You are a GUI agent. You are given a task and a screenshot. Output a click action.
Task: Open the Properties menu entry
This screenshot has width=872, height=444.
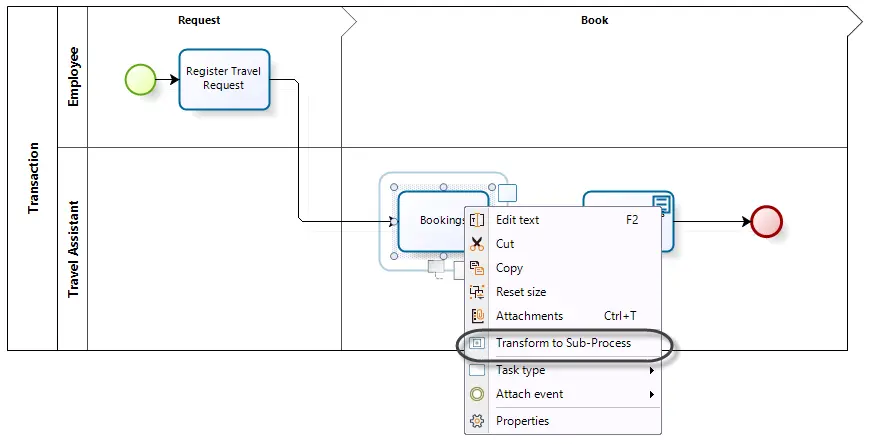pos(563,421)
